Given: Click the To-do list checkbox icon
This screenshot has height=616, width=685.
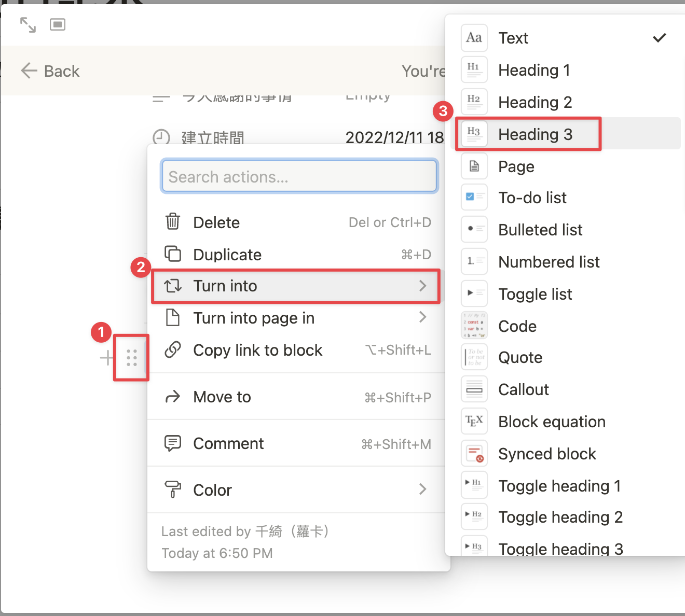Looking at the screenshot, I should pyautogui.click(x=474, y=197).
